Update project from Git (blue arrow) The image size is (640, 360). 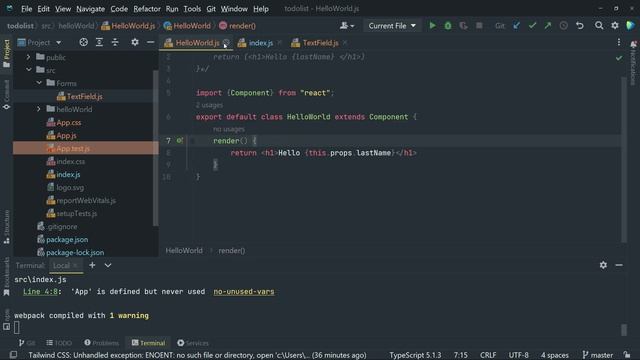pos(517,26)
